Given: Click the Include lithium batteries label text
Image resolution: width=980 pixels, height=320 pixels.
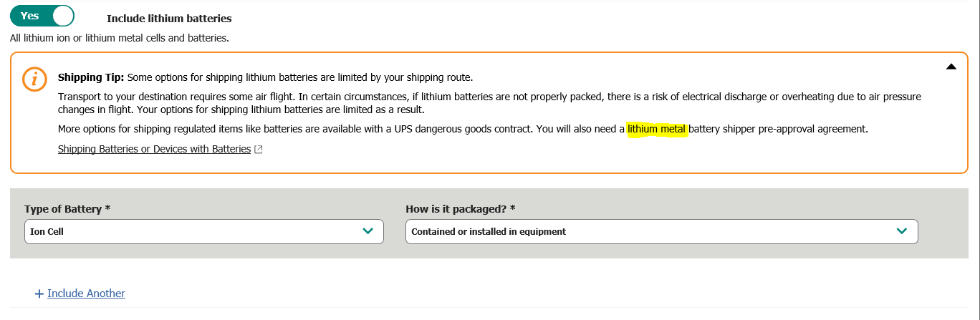Looking at the screenshot, I should (x=169, y=19).
